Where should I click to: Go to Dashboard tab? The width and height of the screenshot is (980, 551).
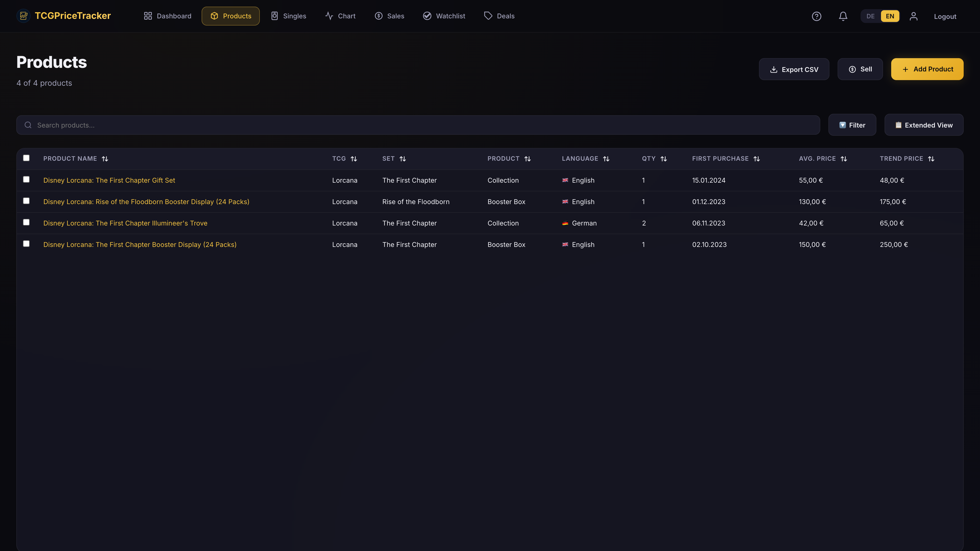[167, 16]
